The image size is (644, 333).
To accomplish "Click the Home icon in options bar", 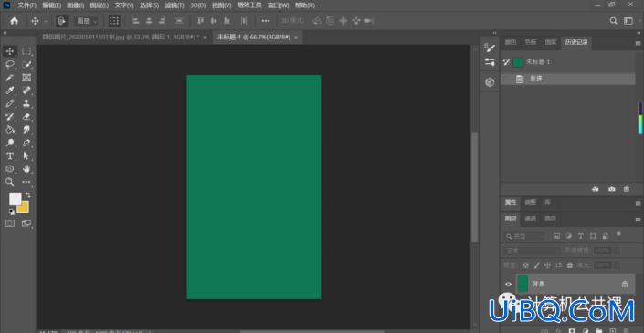I will [x=14, y=21].
